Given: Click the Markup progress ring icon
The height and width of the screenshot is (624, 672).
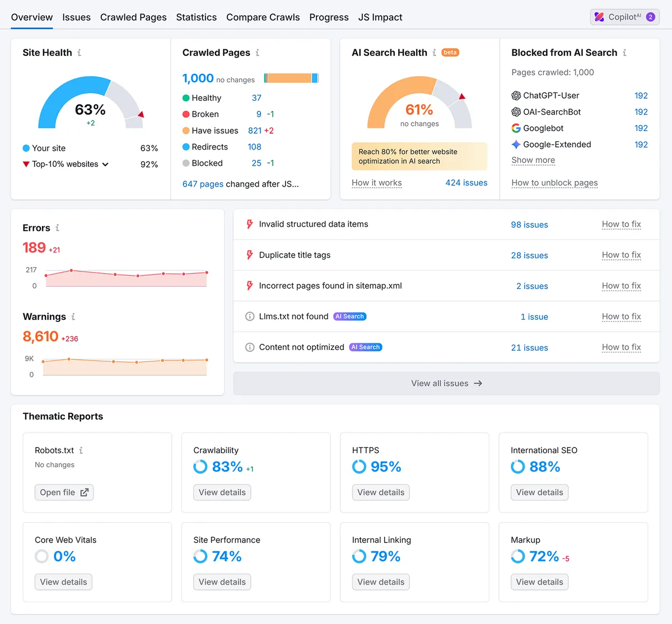Looking at the screenshot, I should click(518, 556).
